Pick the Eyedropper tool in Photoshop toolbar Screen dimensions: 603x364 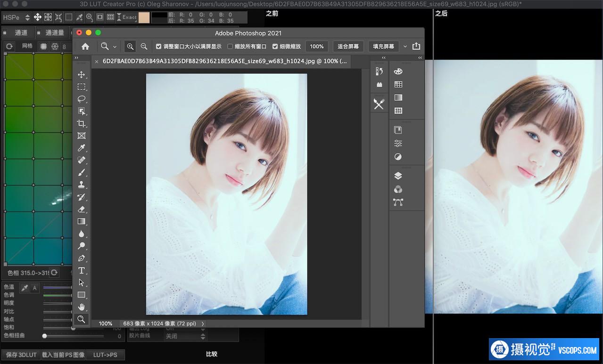[82, 148]
